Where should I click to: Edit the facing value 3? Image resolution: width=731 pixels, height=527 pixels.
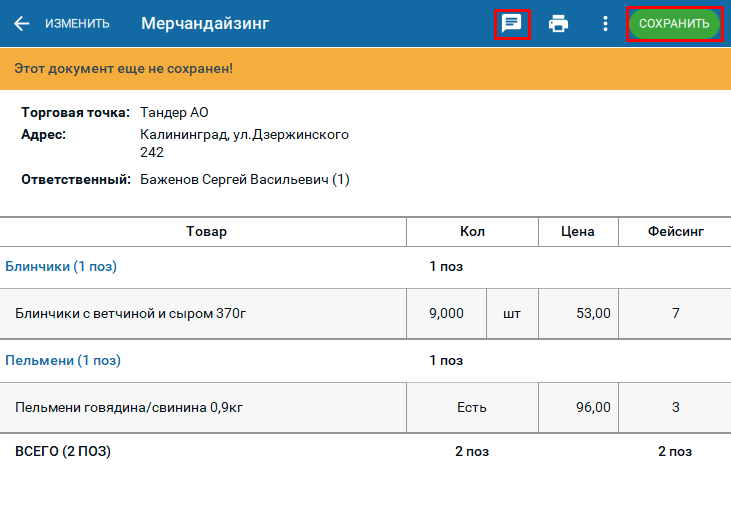675,408
